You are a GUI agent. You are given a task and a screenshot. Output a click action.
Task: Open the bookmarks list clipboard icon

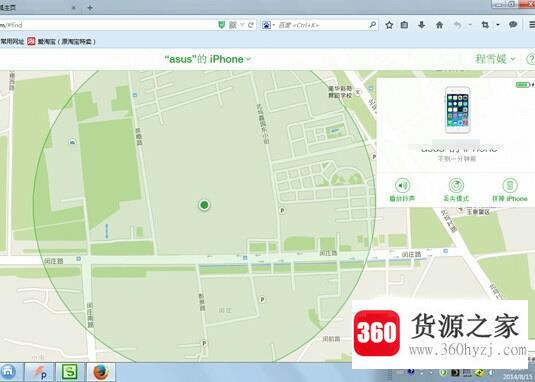pos(404,25)
